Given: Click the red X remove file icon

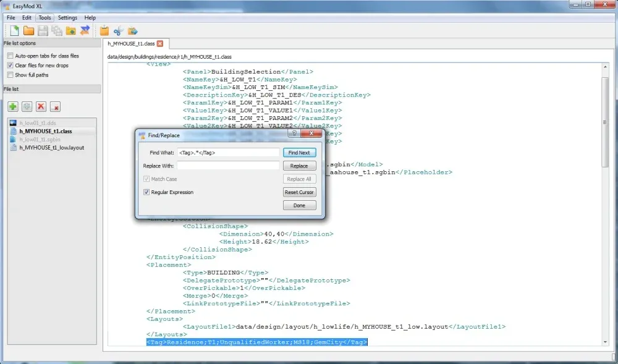Looking at the screenshot, I should tap(41, 107).
